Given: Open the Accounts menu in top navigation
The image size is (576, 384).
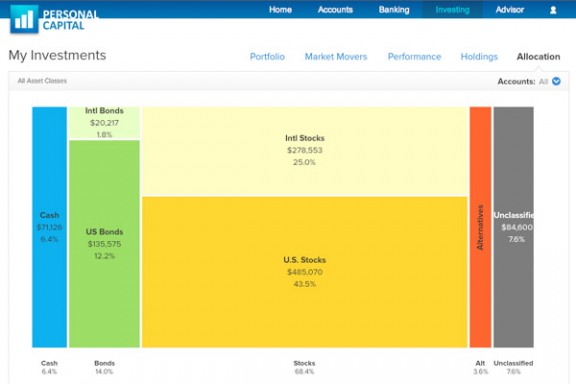Looking at the screenshot, I should pos(335,10).
